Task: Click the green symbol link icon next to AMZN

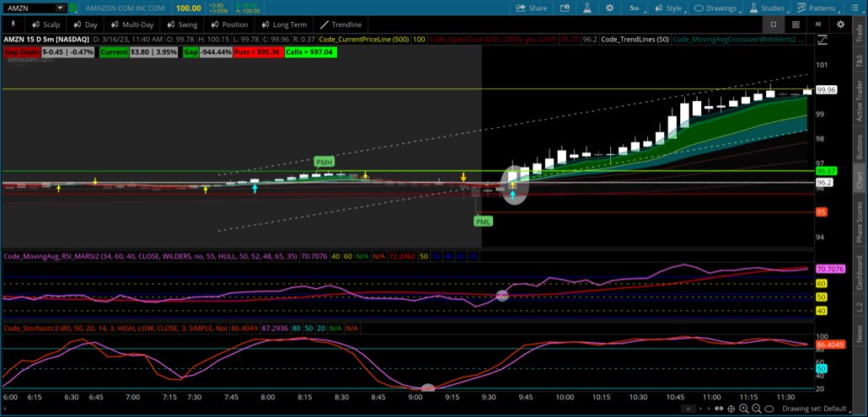Action: coord(73,8)
